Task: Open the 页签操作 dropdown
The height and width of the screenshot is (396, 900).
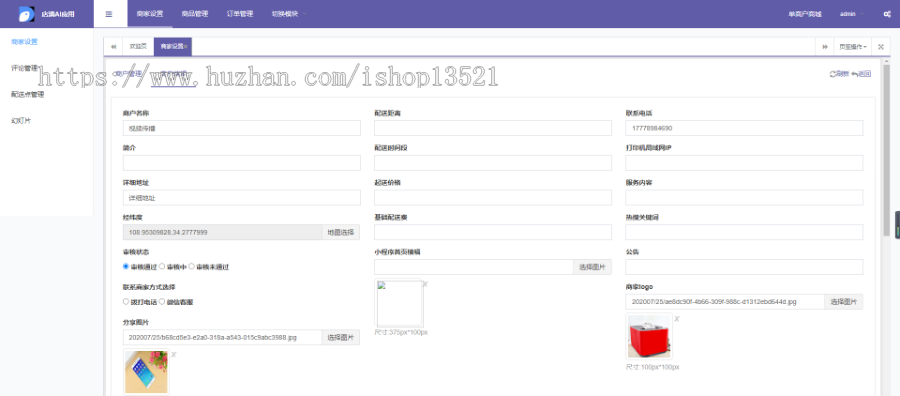Action: (853, 46)
